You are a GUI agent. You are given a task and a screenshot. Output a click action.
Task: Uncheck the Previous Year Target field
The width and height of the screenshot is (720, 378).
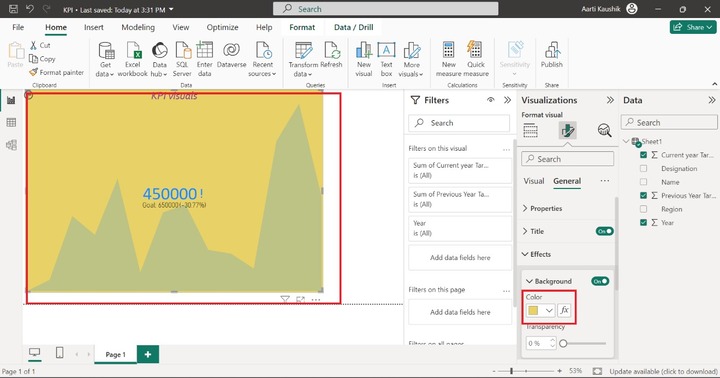(x=643, y=196)
